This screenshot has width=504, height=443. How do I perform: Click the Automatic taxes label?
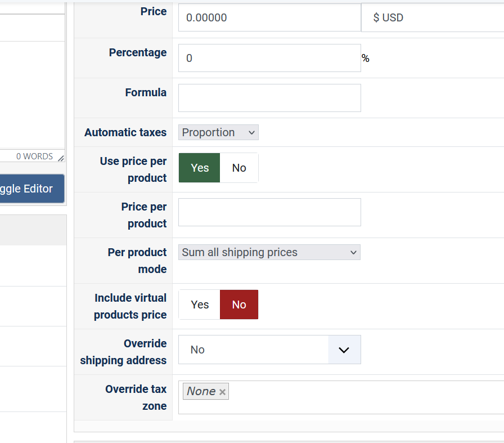[125, 132]
